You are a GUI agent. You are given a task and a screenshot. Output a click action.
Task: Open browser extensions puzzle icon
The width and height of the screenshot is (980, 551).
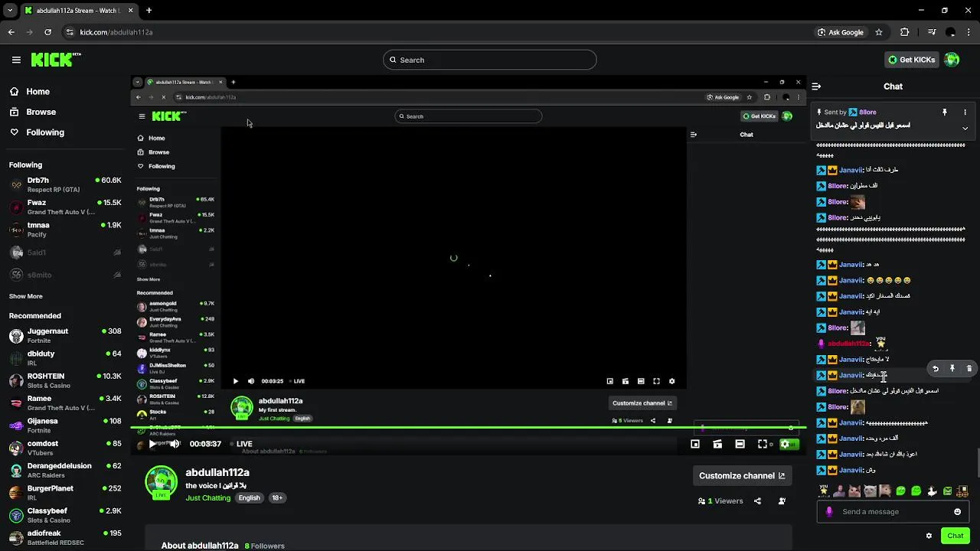pos(905,32)
